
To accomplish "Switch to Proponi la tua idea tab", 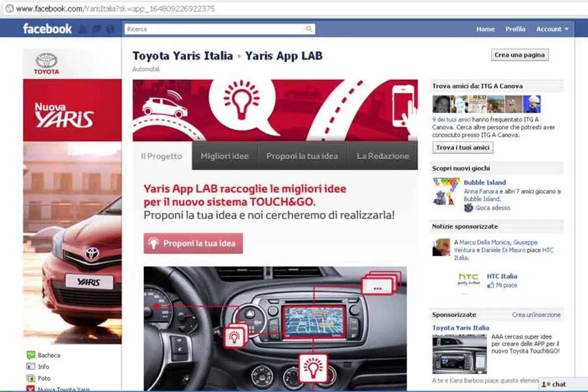I will [x=302, y=156].
